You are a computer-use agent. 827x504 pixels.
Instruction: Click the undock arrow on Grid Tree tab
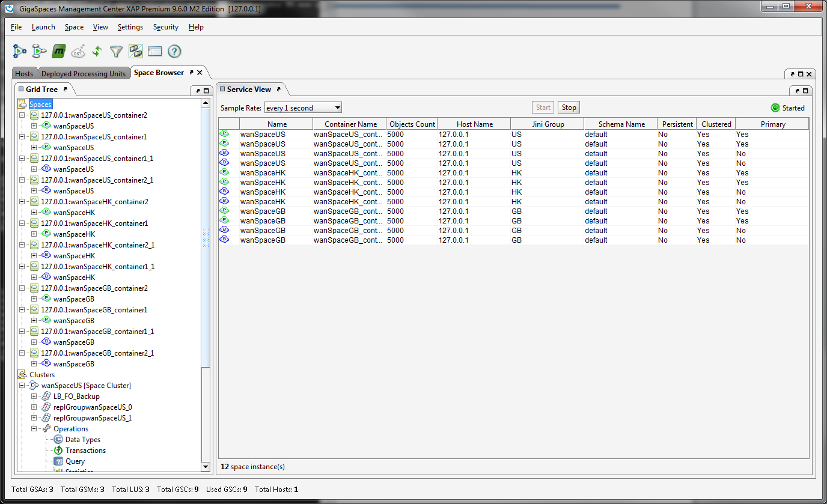[65, 89]
